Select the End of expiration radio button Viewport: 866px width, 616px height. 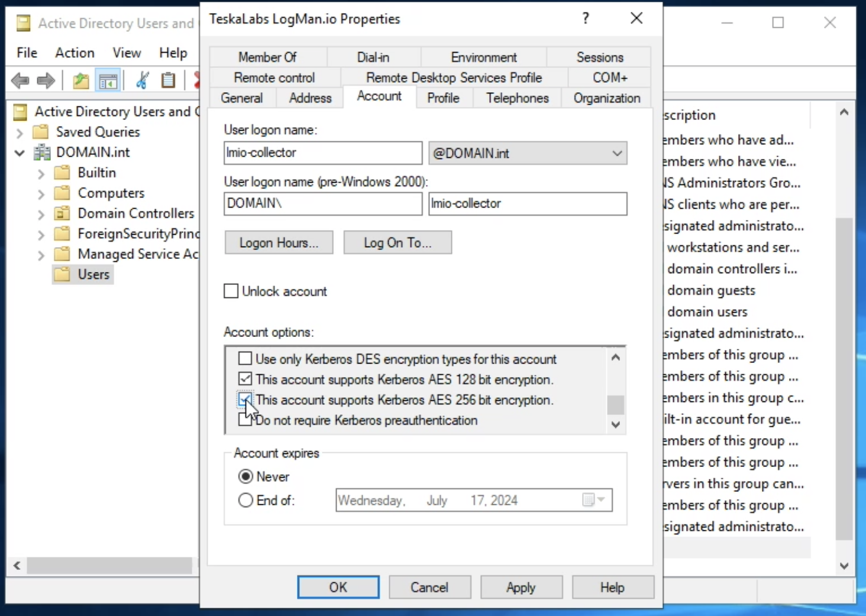click(x=245, y=500)
